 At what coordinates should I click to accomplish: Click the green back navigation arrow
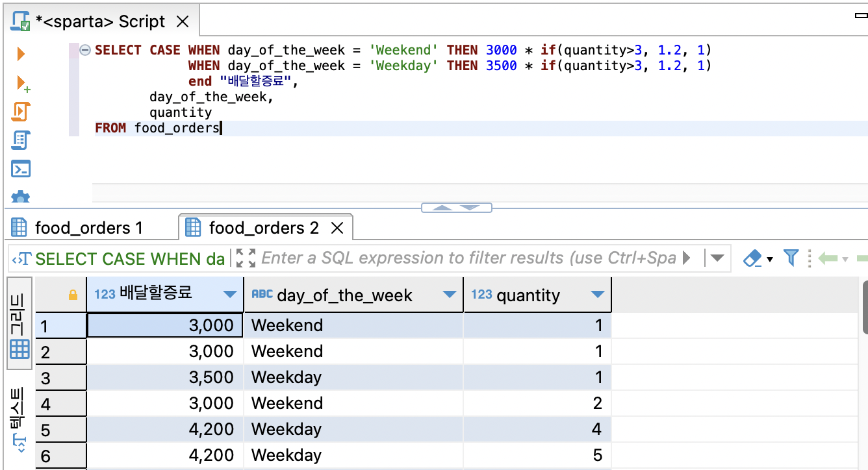pyautogui.click(x=828, y=258)
